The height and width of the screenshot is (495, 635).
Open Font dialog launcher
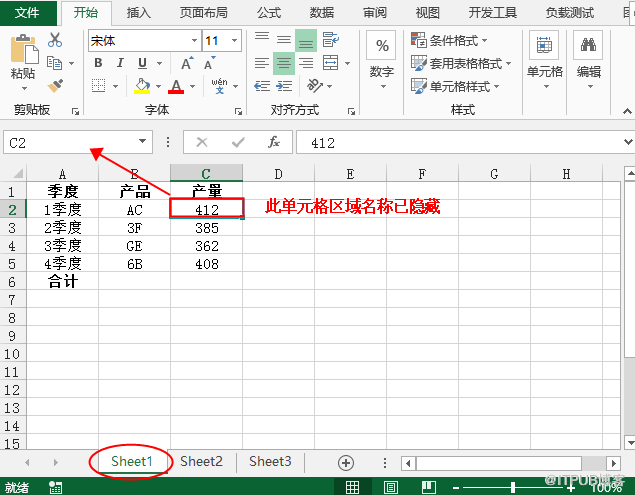(x=238, y=111)
